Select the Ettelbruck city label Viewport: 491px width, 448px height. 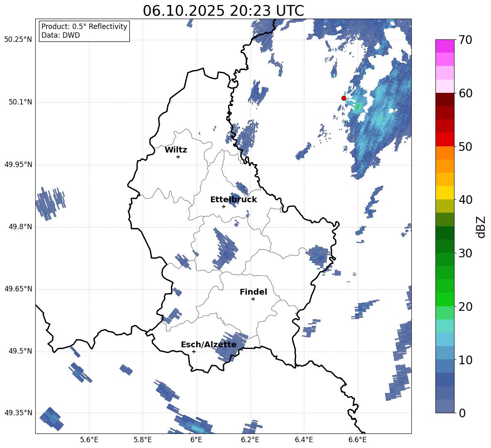233,200
